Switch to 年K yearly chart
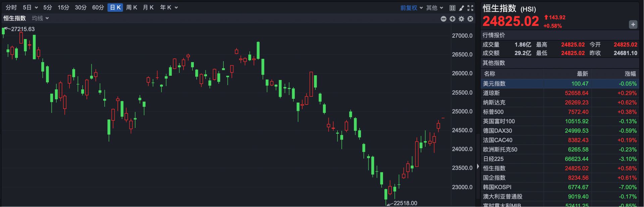The height and width of the screenshot is (207, 644). point(166,7)
